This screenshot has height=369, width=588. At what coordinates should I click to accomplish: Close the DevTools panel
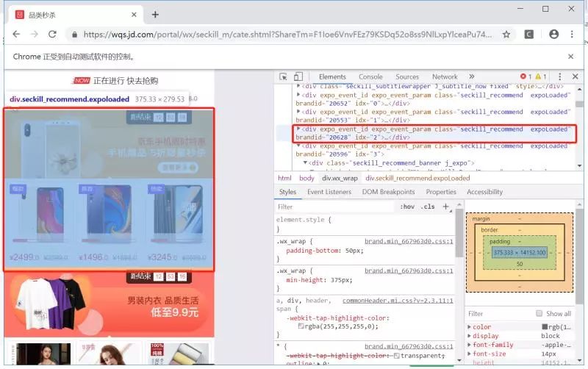[x=576, y=76]
